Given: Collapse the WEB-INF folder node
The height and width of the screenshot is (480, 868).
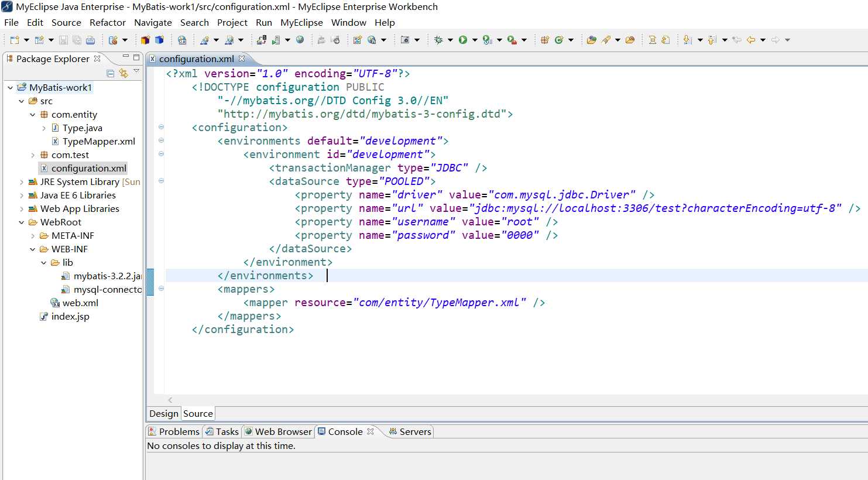Looking at the screenshot, I should [x=33, y=249].
